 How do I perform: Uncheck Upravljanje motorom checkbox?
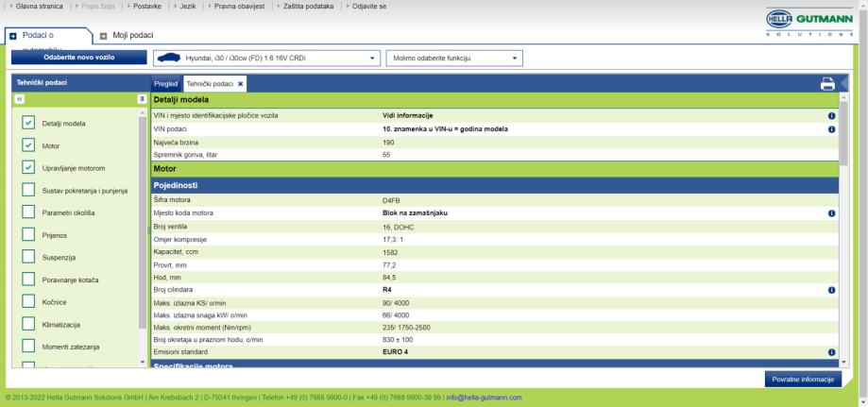click(x=28, y=167)
